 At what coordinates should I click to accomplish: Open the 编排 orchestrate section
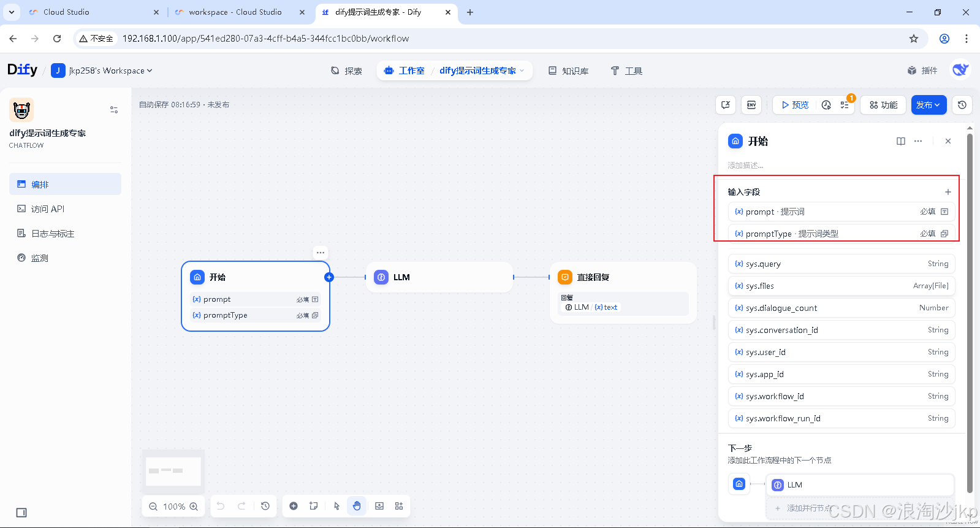65,184
